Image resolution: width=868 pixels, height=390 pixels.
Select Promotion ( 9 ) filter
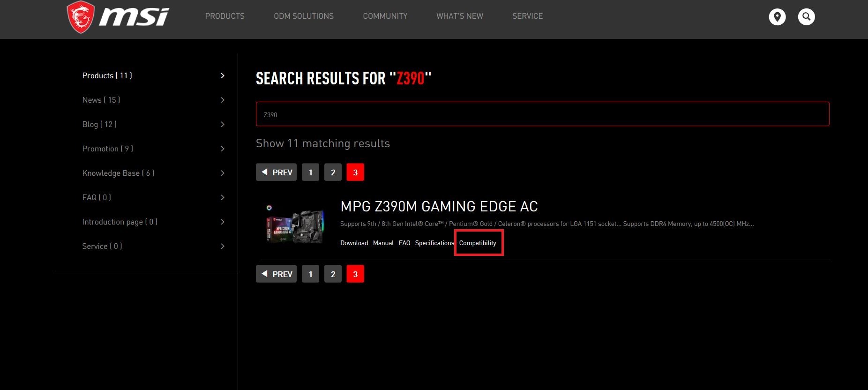click(x=108, y=149)
